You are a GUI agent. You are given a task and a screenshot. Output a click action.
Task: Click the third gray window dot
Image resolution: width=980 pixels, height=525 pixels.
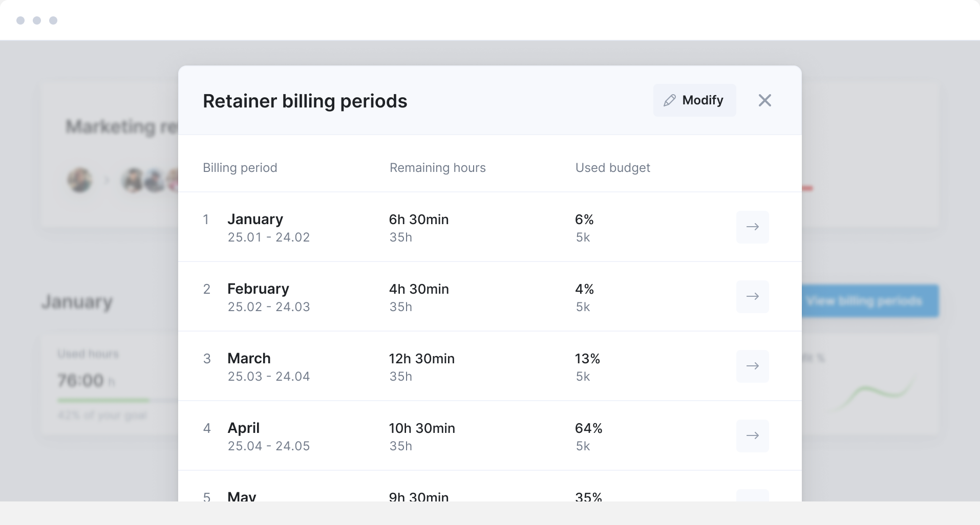[x=54, y=20]
